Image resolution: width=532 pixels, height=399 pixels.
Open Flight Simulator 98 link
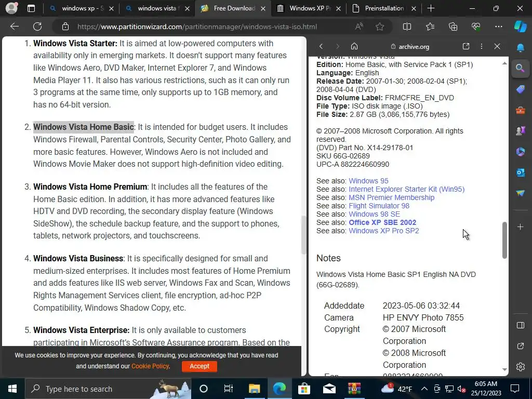pyautogui.click(x=379, y=206)
